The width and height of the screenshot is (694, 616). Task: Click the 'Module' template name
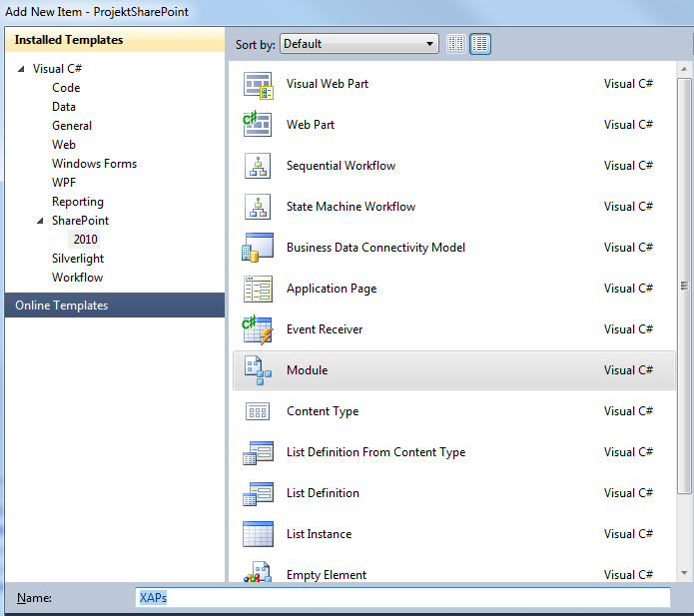(x=308, y=370)
